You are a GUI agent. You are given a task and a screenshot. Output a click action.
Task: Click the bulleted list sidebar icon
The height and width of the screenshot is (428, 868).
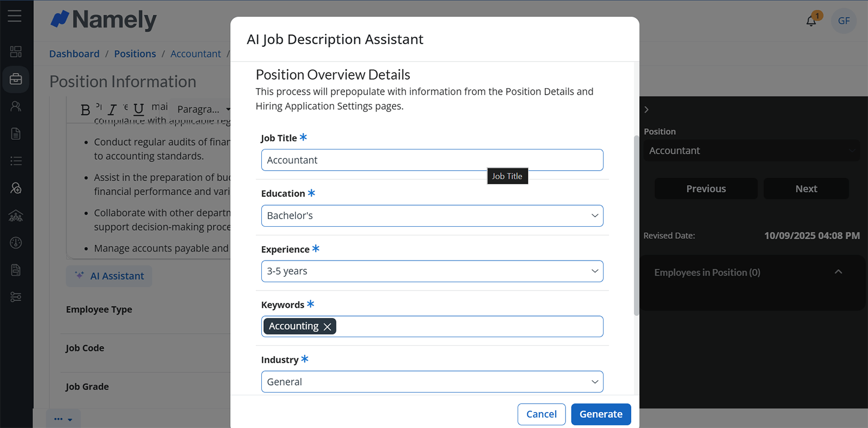click(x=16, y=161)
